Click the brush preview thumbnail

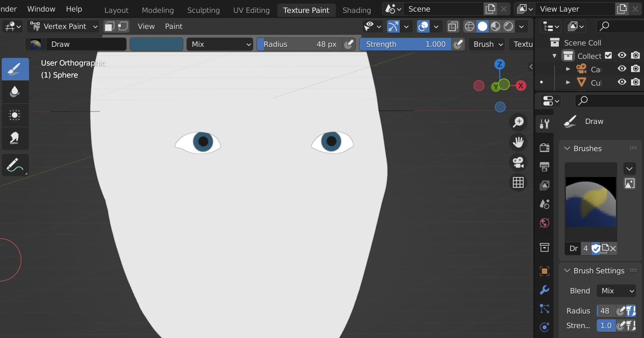590,202
